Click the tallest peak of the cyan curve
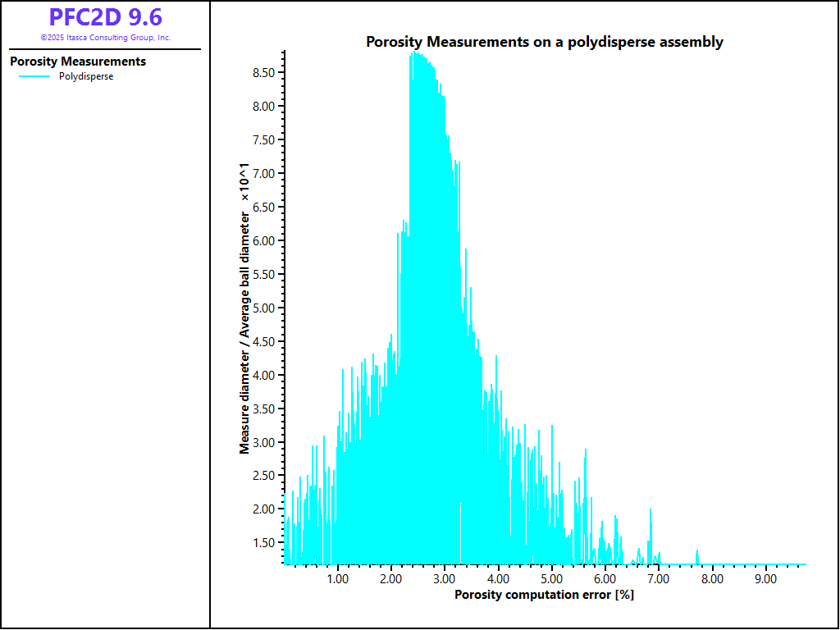Screen dimensions: 840x630 414,54
